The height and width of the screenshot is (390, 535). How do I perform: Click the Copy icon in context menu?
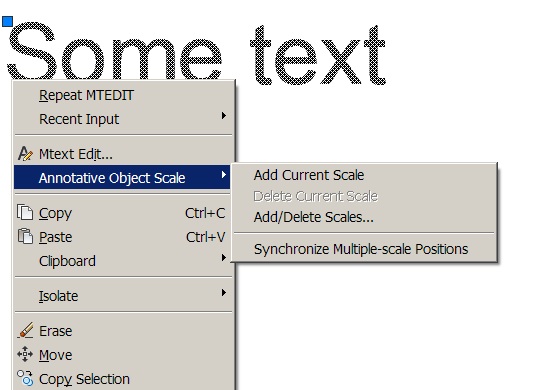click(25, 213)
